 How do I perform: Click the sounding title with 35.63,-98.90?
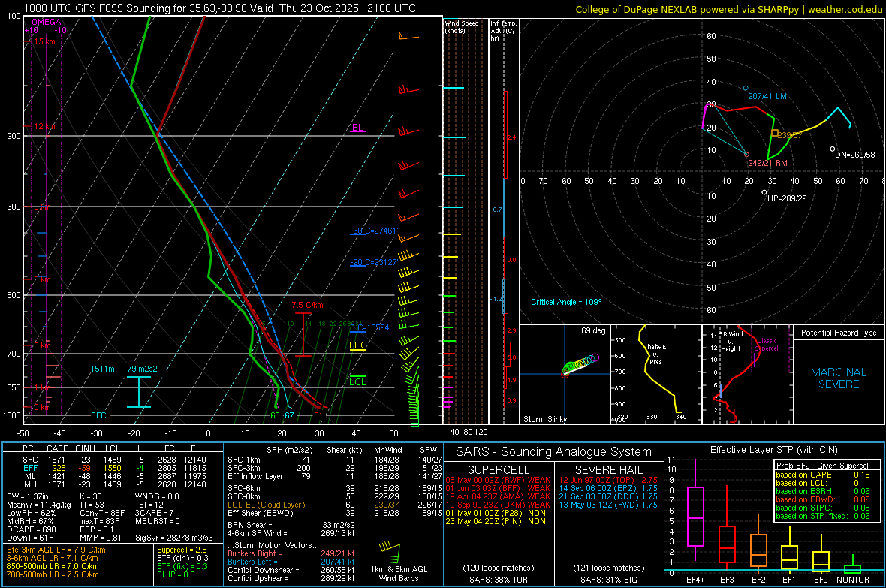[220, 8]
